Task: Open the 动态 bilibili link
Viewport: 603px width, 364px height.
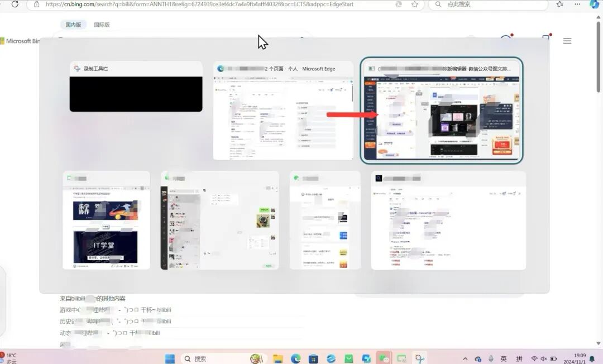Action: (109, 333)
